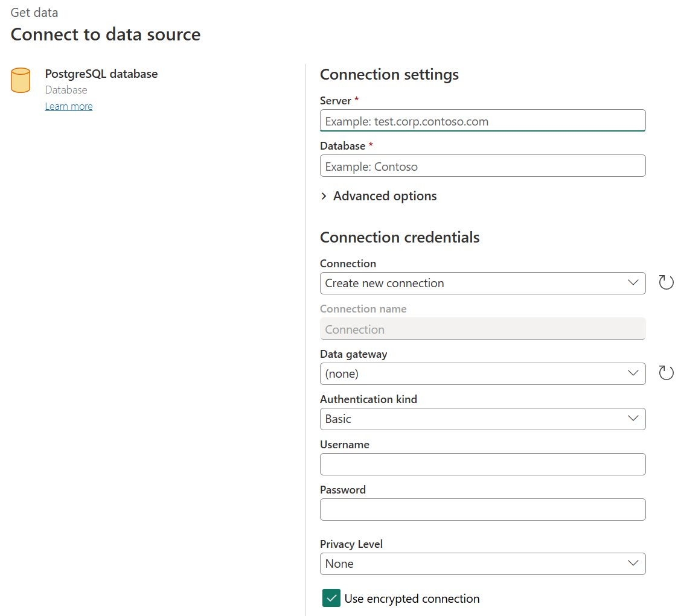
Task: Select Create new connection option
Action: click(483, 283)
